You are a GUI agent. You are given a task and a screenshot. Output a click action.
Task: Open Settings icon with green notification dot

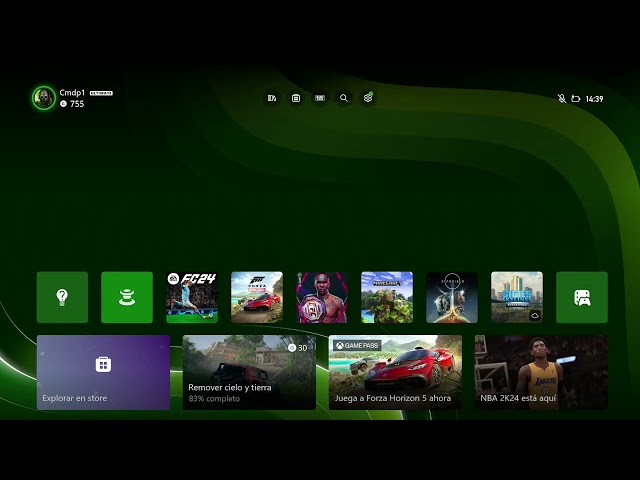pyautogui.click(x=368, y=98)
